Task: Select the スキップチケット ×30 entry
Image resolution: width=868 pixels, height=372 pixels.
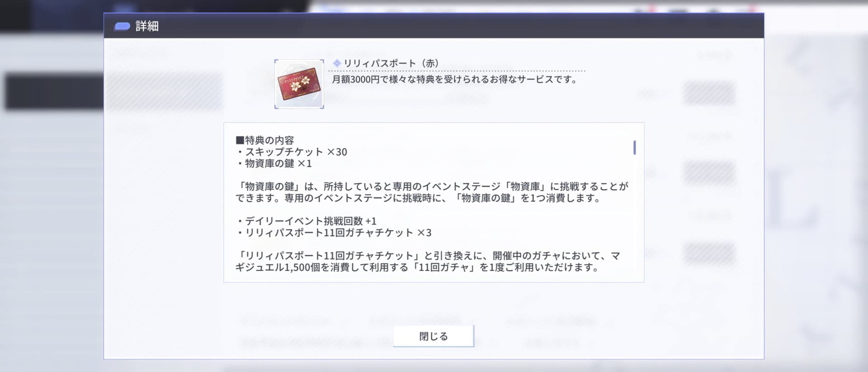Action: pos(292,152)
